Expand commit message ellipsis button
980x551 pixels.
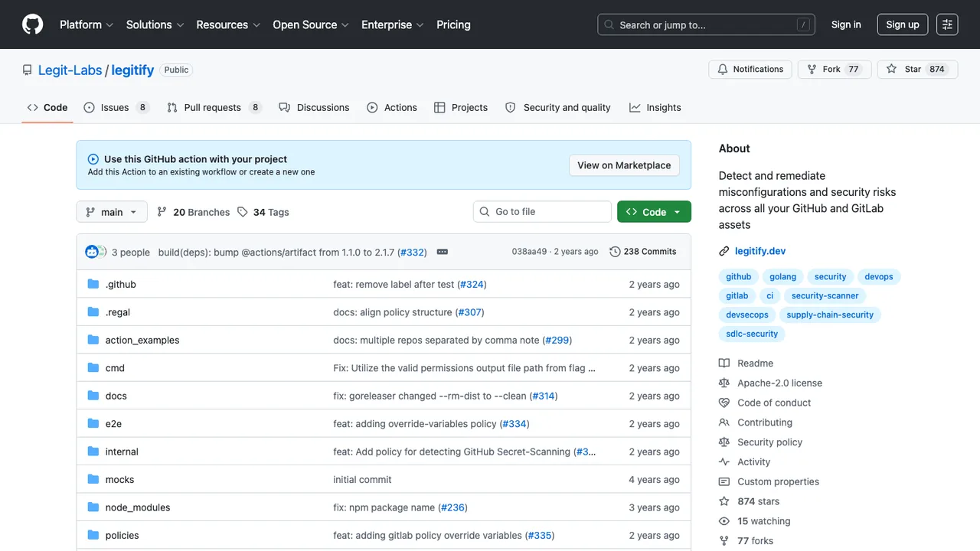[442, 252]
